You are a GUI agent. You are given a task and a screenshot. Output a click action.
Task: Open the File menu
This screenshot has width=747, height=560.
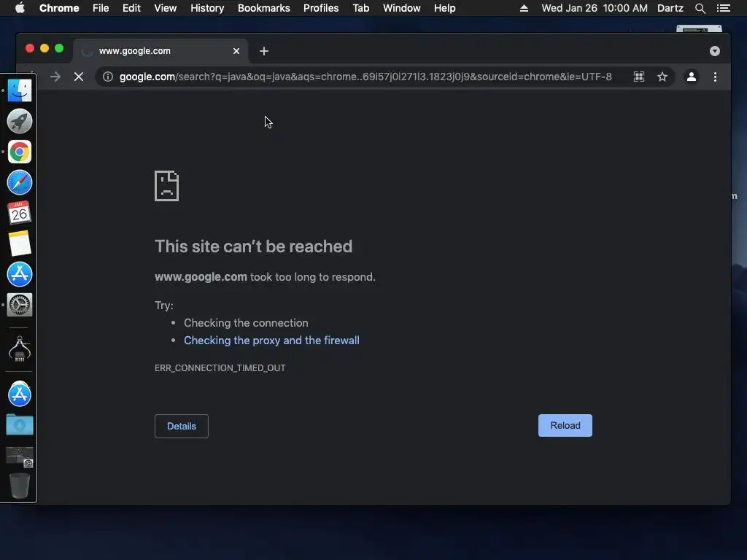[101, 8]
